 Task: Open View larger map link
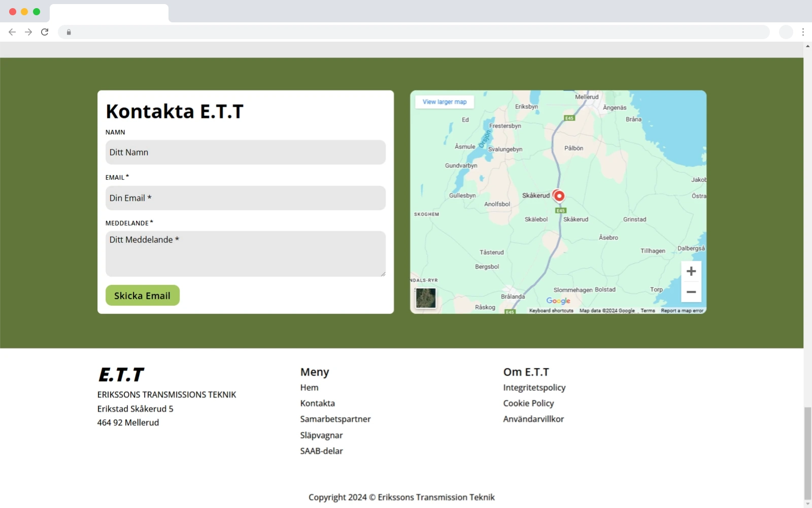click(445, 102)
